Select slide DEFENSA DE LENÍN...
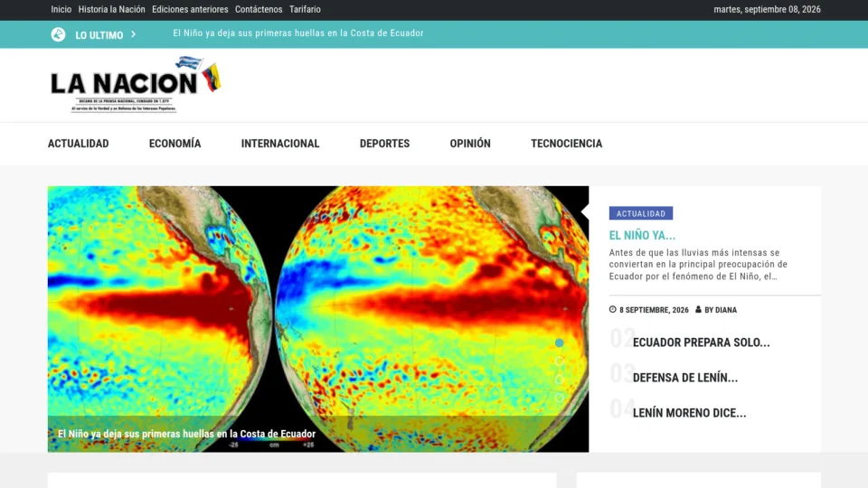Viewport: 868px width, 488px height. tap(685, 378)
